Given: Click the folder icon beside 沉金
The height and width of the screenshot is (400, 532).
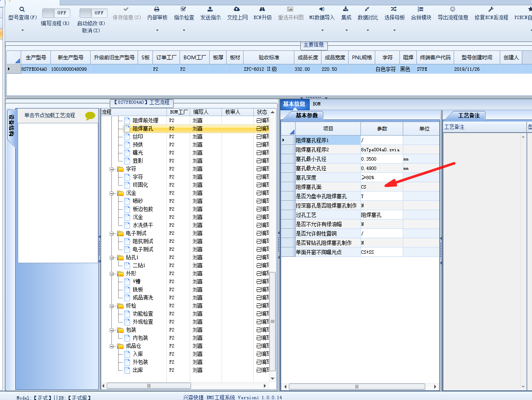Looking at the screenshot, I should pos(120,193).
